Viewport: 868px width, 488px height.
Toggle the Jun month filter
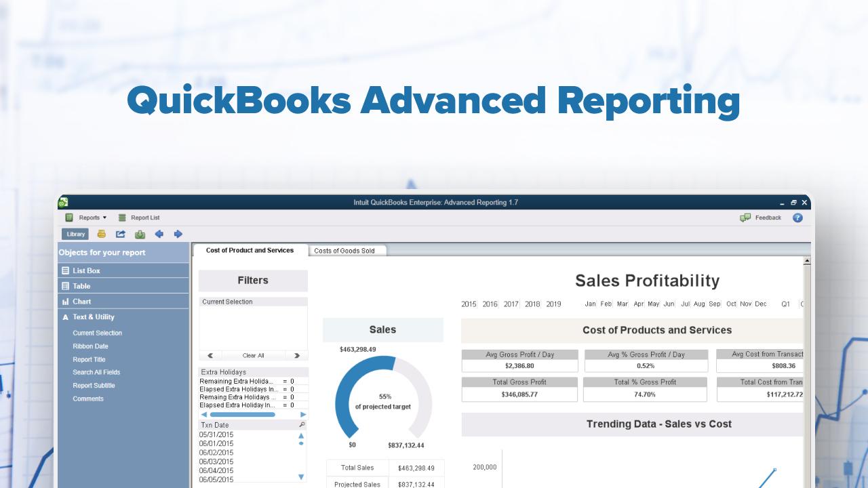click(x=670, y=304)
